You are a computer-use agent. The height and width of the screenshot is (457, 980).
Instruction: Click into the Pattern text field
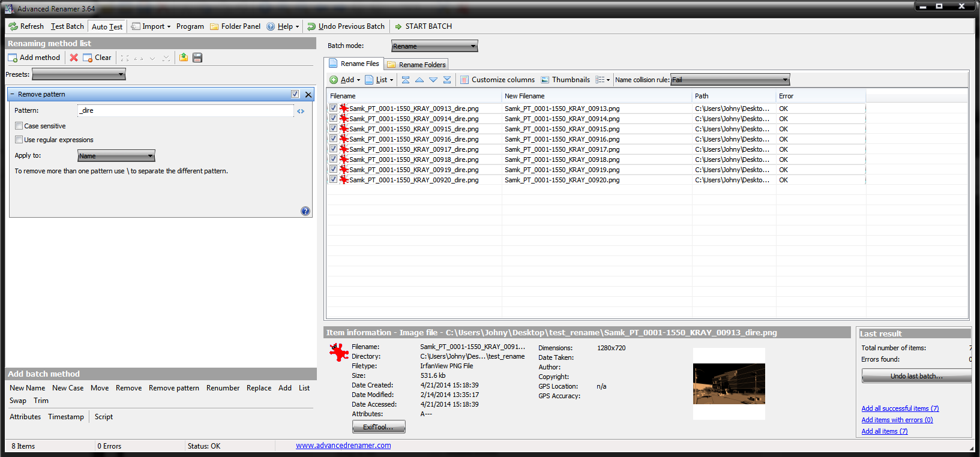(186, 110)
